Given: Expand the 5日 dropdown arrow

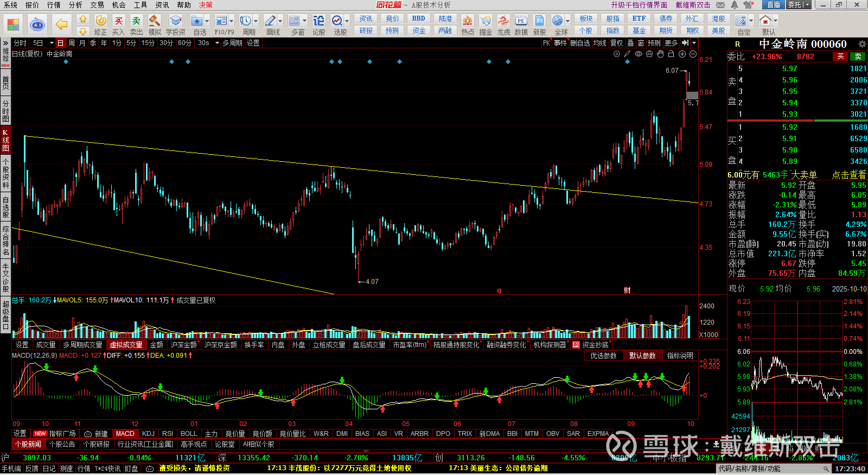Looking at the screenshot, I should click(x=52, y=43).
